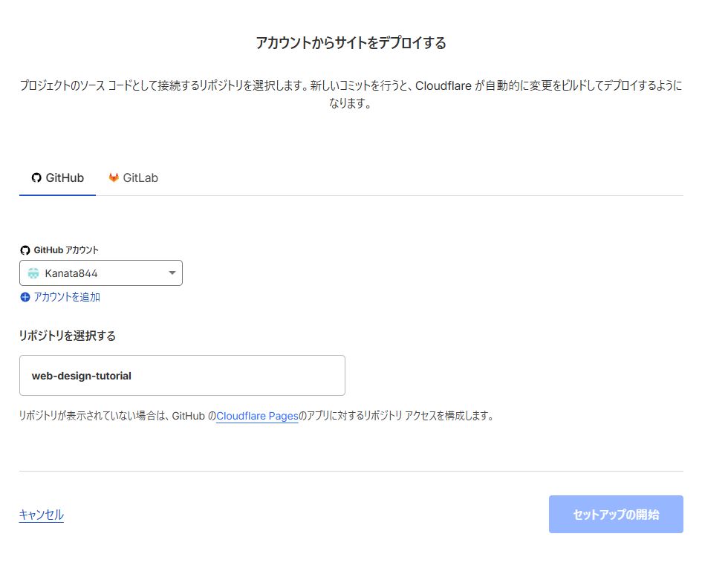Switch to the GitLab tab
This screenshot has width=728, height=577.
coord(134,177)
